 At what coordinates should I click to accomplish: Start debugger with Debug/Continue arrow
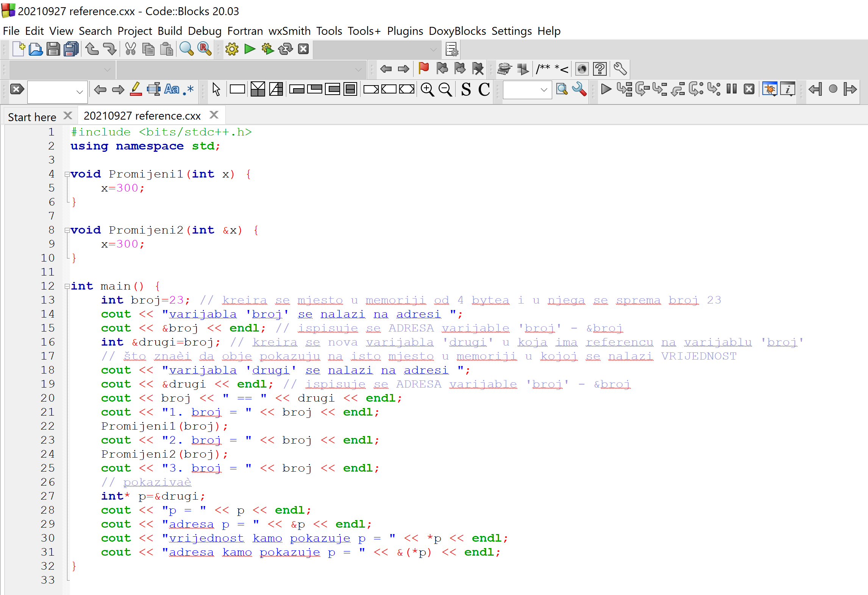(x=606, y=89)
